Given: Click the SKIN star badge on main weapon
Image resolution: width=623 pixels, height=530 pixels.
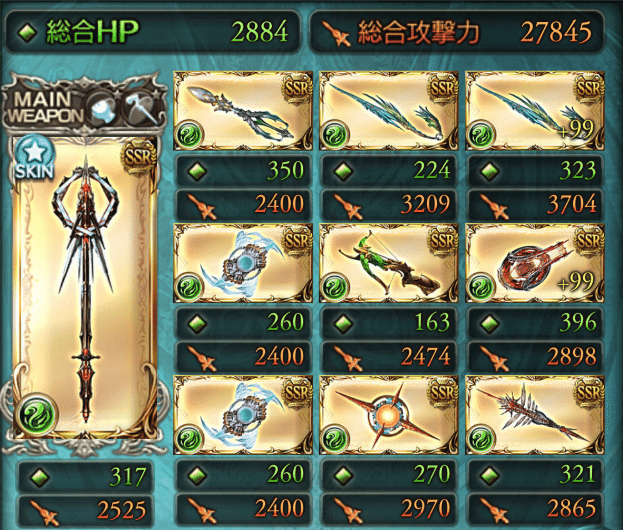Looking at the screenshot, I should coord(35,157).
